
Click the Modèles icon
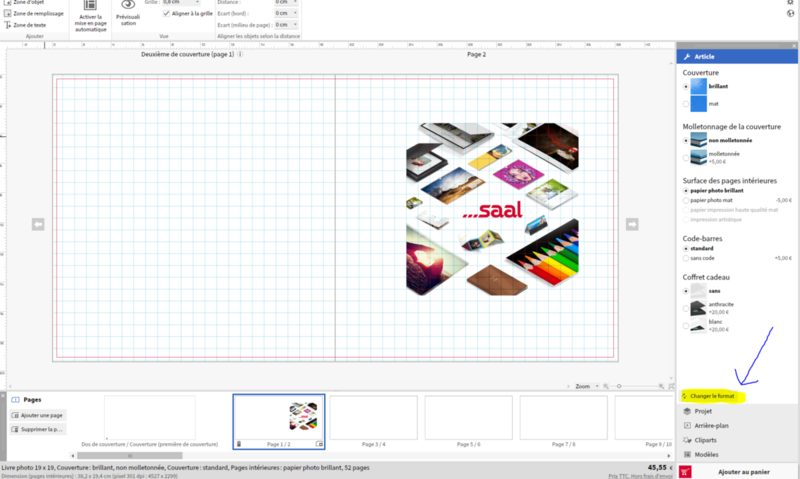tap(687, 455)
